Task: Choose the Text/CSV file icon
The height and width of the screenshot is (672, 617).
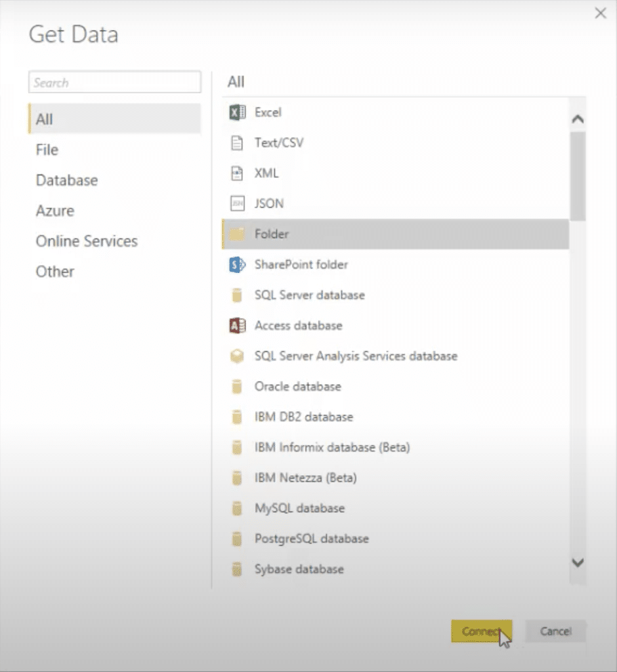Action: coord(237,142)
